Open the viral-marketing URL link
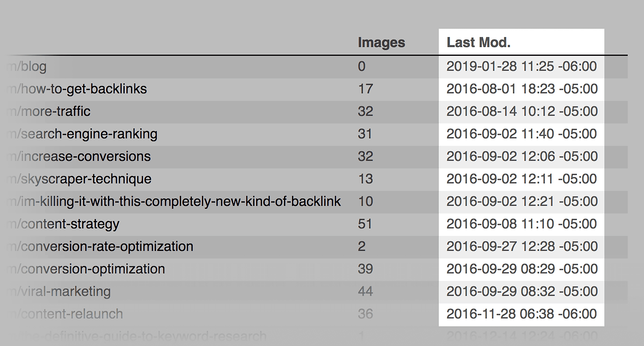The image size is (644, 346). [x=59, y=292]
